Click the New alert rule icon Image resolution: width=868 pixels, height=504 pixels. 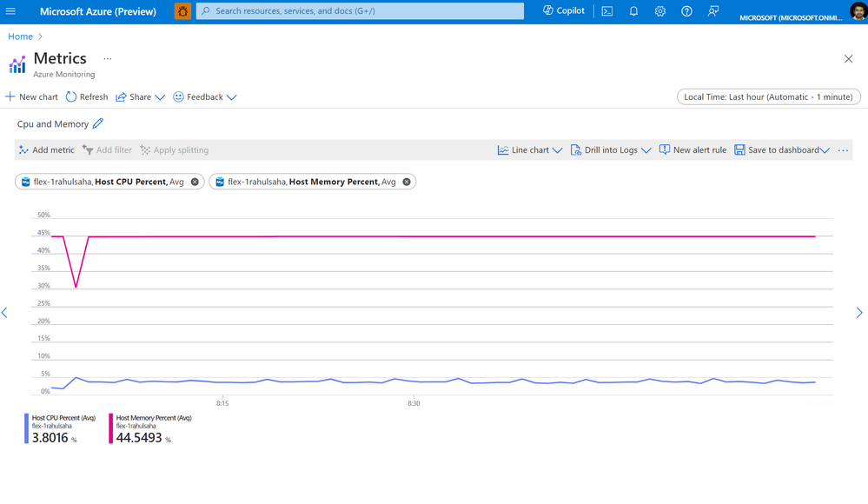click(665, 150)
